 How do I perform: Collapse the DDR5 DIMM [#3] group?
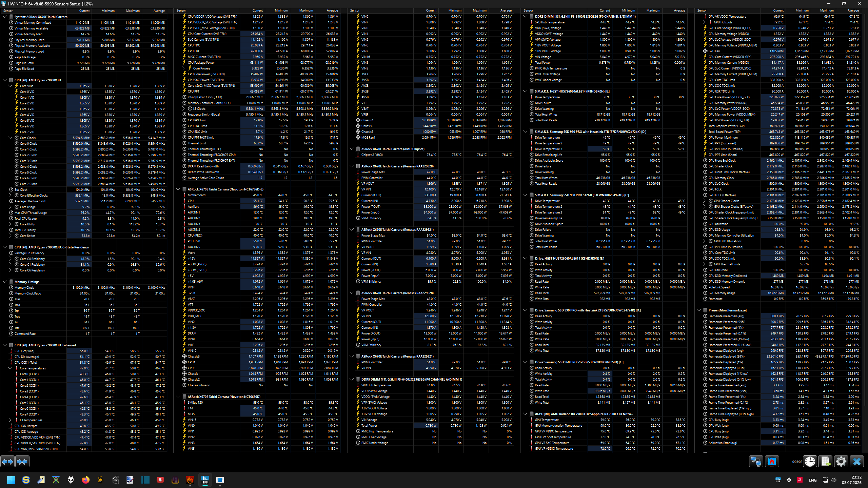[525, 16]
